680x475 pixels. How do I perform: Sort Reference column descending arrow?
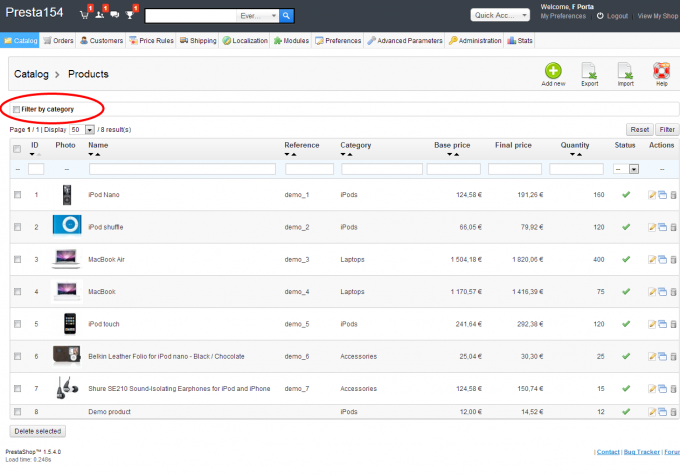pos(287,154)
